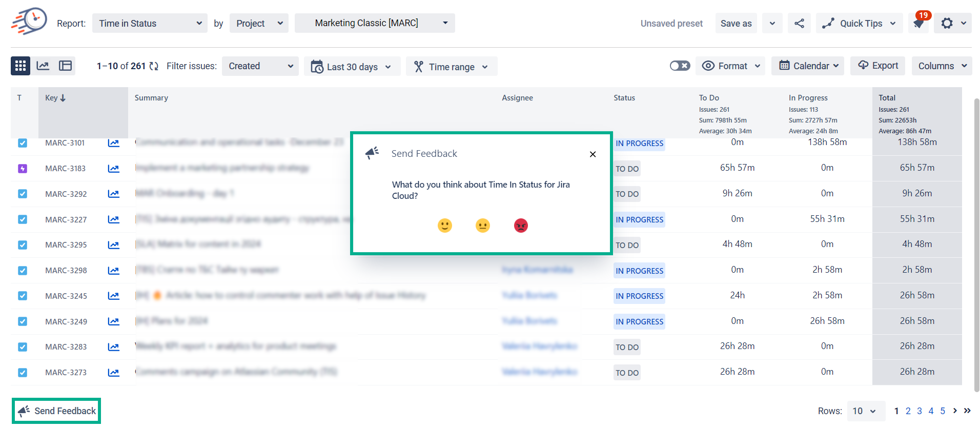The height and width of the screenshot is (428, 980).
Task: Open the Last 30 days dropdown
Action: [x=352, y=67]
